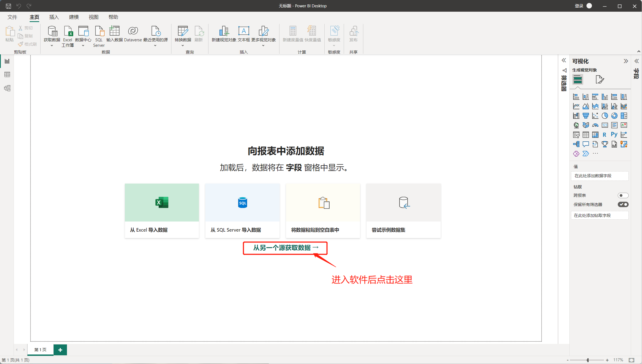Open the 建模 ribbon tab
642x364 pixels.
(x=74, y=17)
